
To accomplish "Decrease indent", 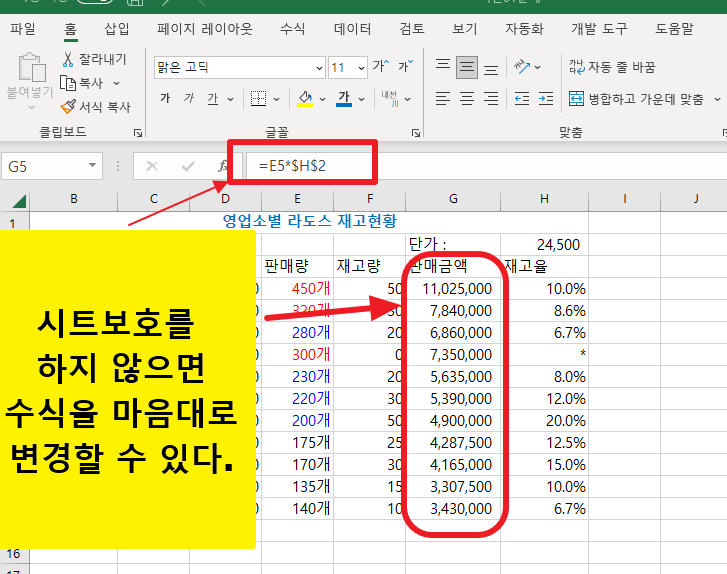I will (x=522, y=99).
